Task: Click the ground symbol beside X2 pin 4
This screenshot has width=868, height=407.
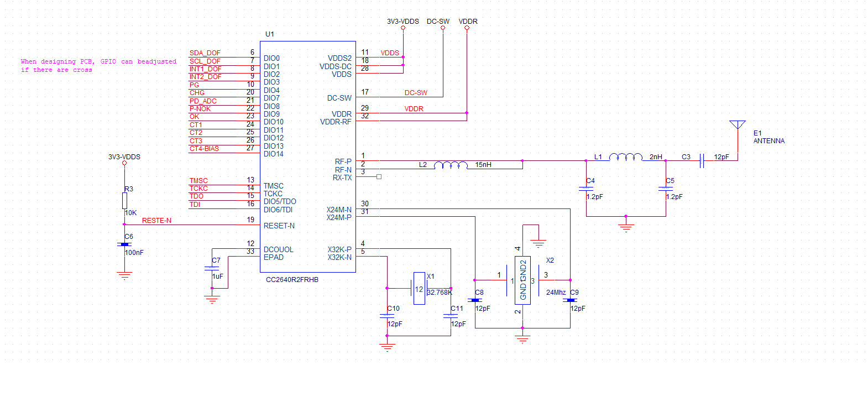Action: pyautogui.click(x=538, y=243)
